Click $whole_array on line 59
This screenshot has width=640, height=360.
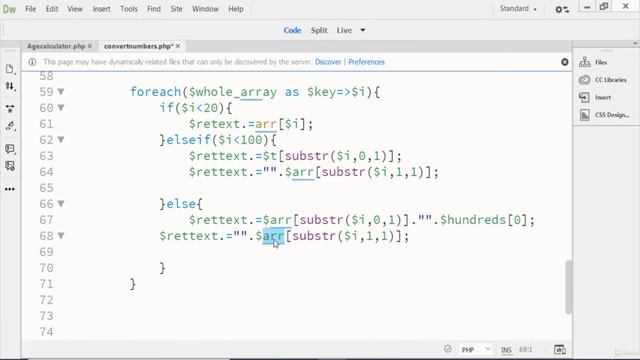[x=233, y=92]
